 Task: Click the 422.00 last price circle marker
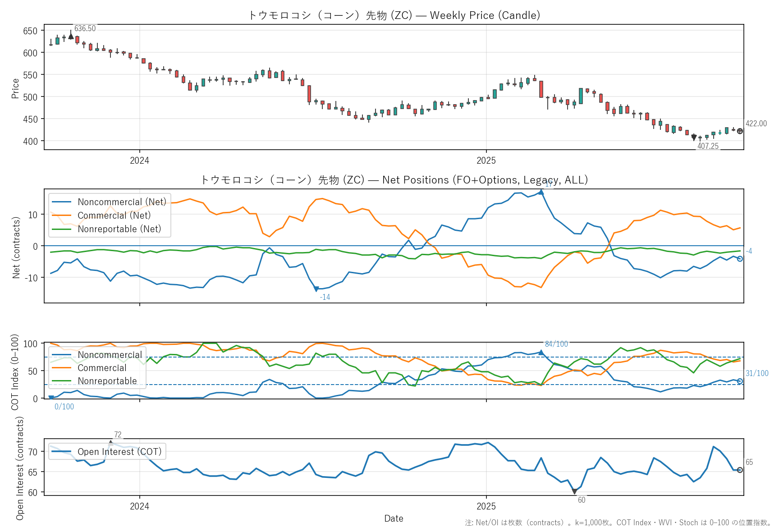[x=740, y=131]
